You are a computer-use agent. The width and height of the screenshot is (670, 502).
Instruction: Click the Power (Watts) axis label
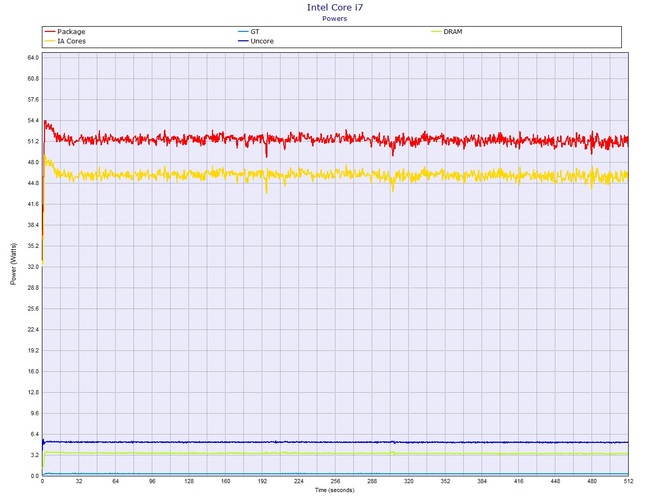tap(13, 264)
